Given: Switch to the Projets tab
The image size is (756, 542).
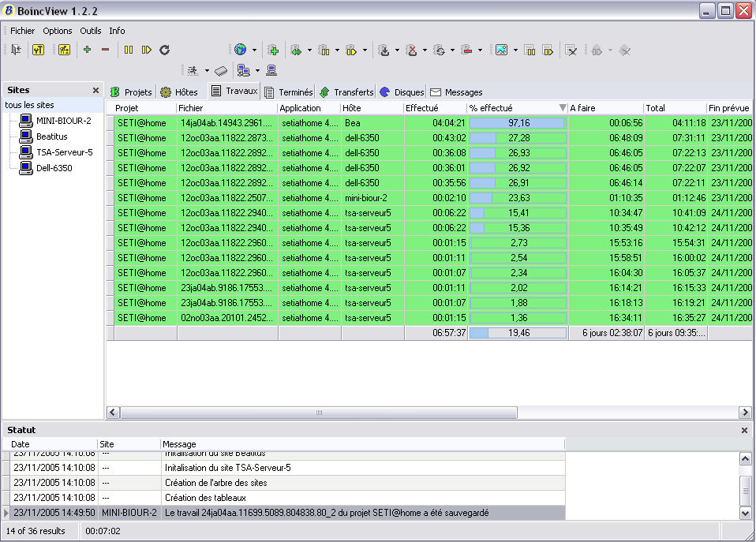Looking at the screenshot, I should click(x=131, y=92).
